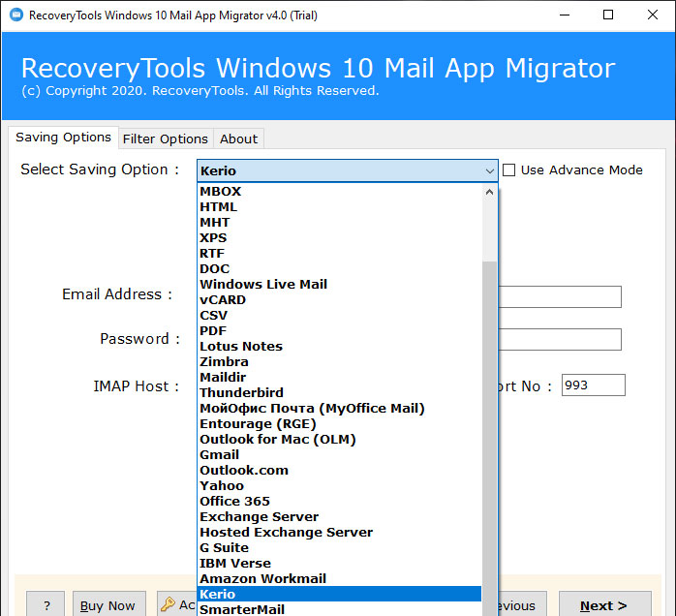Click the key icon on the Activate button

(168, 604)
